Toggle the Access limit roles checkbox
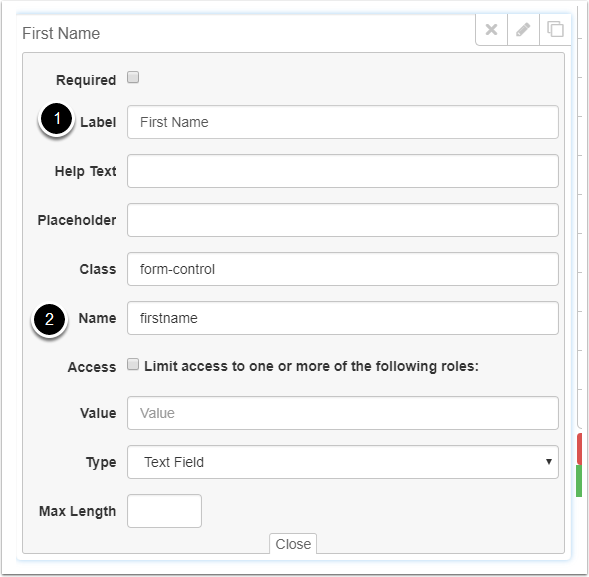This screenshot has width=589, height=577. [x=133, y=364]
